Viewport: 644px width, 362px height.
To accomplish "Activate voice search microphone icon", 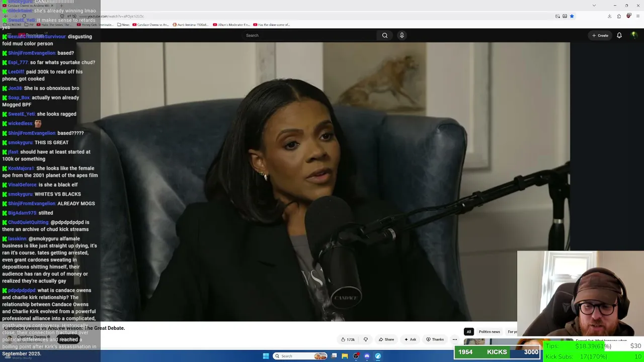I will pyautogui.click(x=401, y=35).
